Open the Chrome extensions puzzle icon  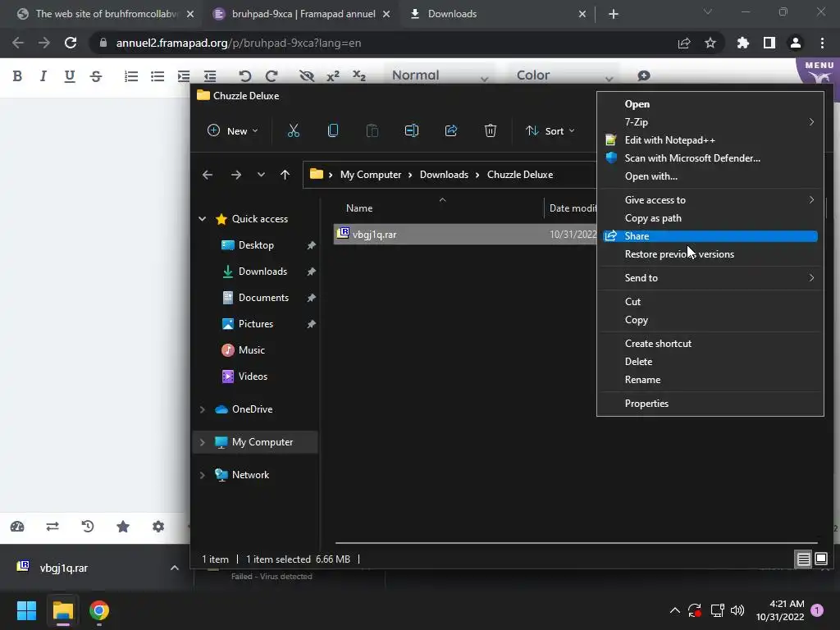coord(743,43)
